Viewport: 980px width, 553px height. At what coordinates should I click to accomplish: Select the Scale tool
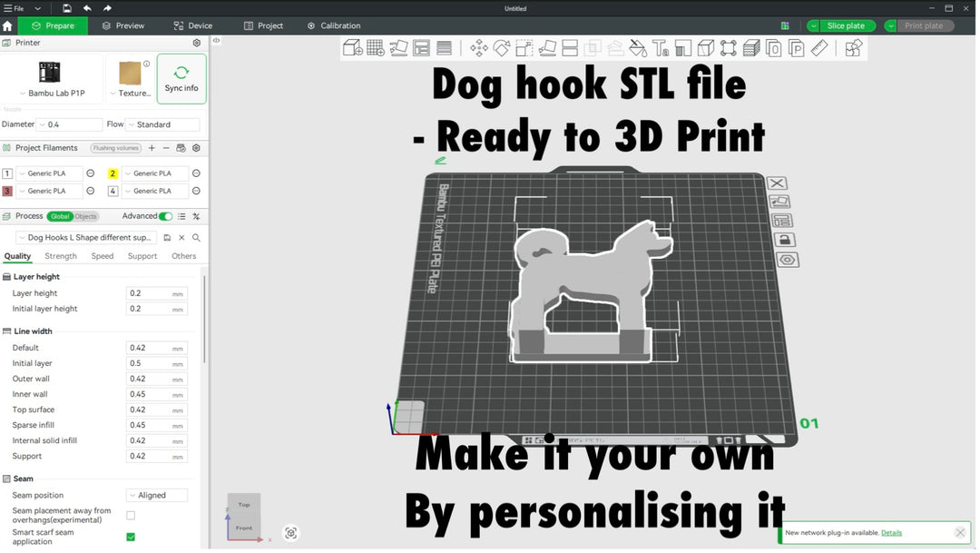point(524,48)
